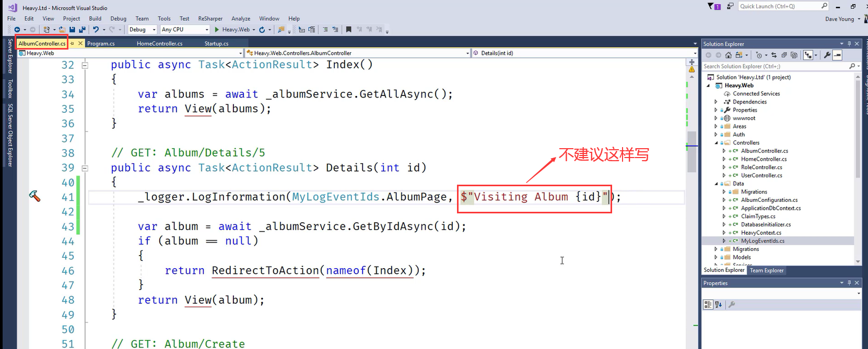Click Sync with Active Document icon

(x=774, y=55)
